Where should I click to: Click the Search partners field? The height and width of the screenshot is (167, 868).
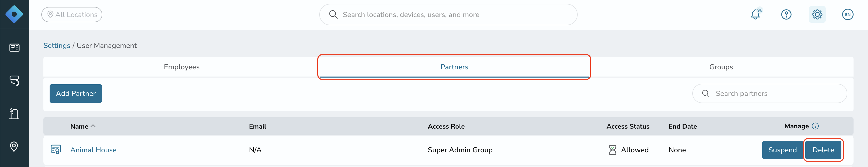click(x=770, y=93)
